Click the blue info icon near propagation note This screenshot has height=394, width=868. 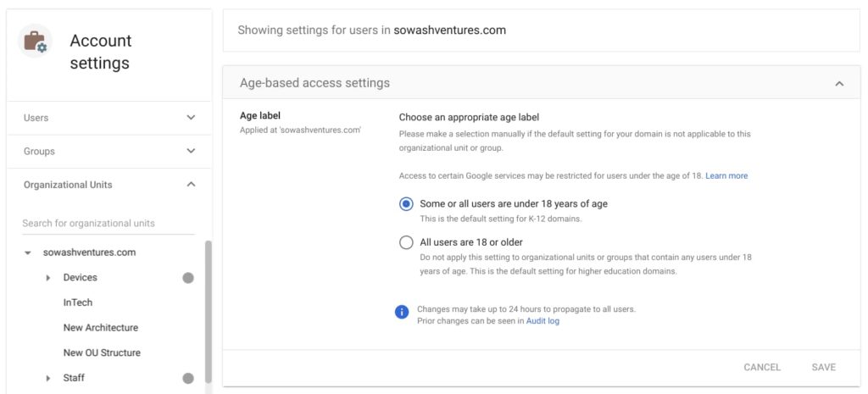pyautogui.click(x=401, y=312)
